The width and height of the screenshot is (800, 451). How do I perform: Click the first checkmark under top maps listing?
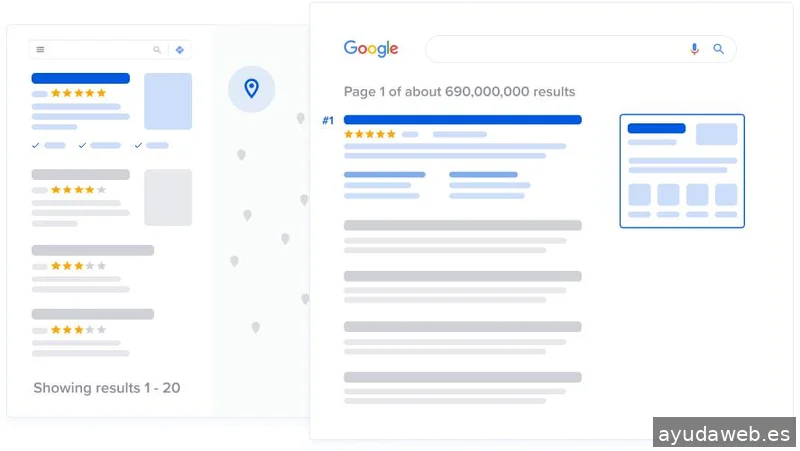[x=35, y=145]
